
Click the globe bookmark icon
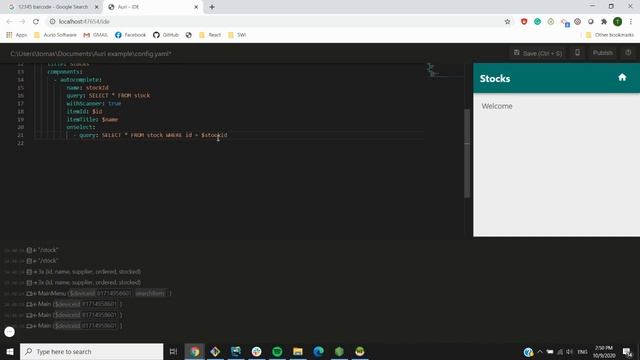189,35
